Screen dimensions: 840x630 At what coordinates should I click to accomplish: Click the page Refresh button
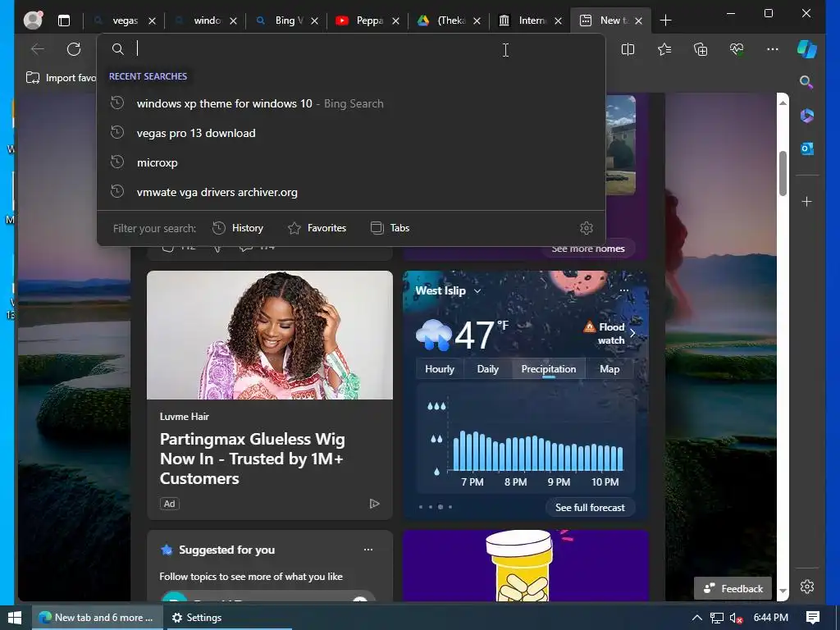74,49
